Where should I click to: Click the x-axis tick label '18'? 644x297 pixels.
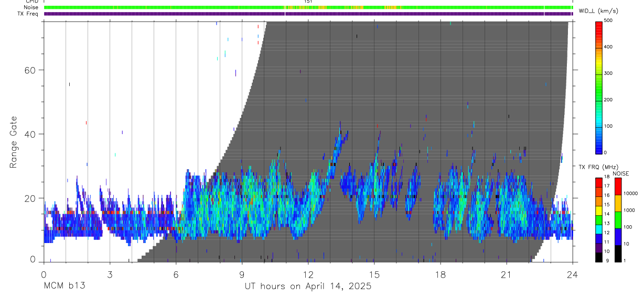pyautogui.click(x=440, y=274)
